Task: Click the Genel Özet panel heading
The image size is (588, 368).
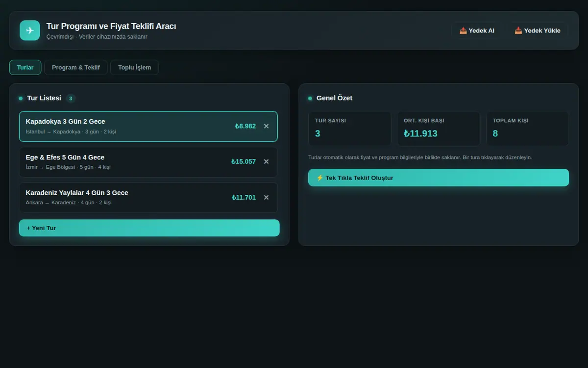Action: coord(334,98)
